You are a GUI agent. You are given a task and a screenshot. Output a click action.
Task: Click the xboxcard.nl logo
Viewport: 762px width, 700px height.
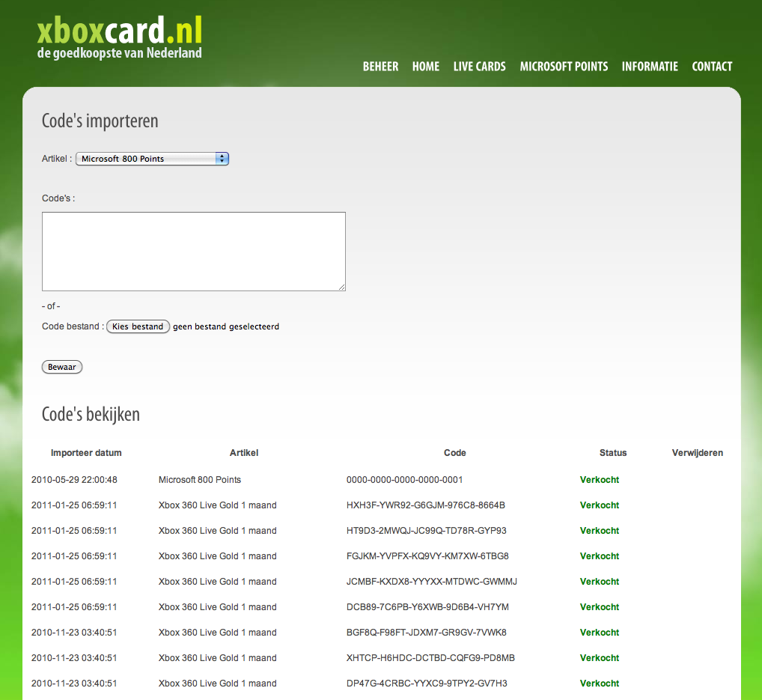pyautogui.click(x=120, y=37)
